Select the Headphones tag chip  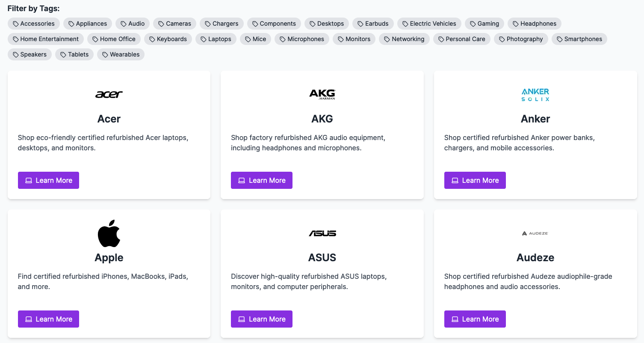[x=535, y=24]
